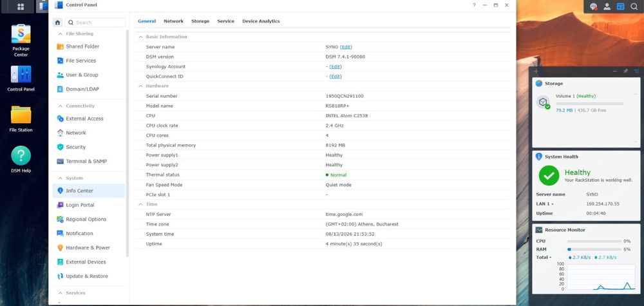
Task: Launch File Station from the desktop
Action: pos(21,119)
